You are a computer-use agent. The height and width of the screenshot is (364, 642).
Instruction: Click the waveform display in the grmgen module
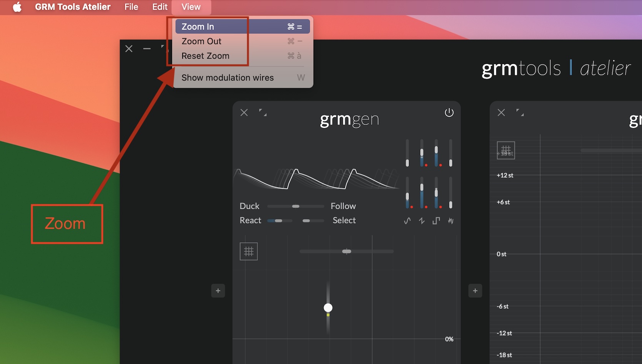click(317, 179)
